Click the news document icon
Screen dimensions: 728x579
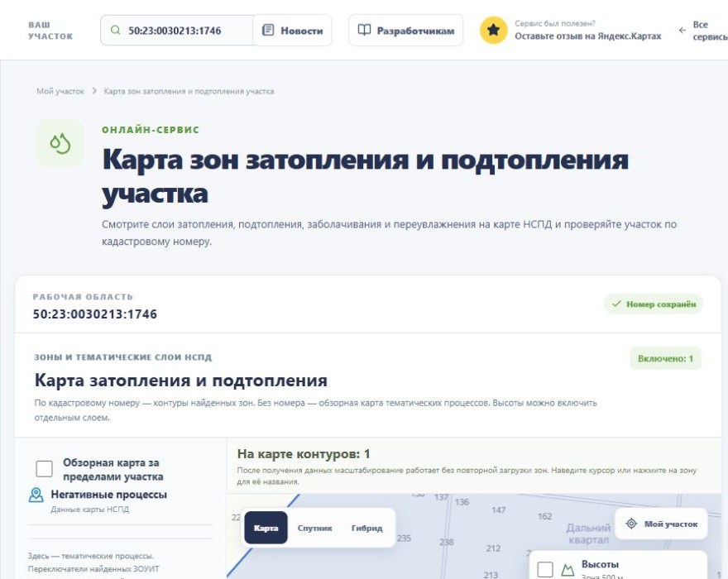coord(268,30)
